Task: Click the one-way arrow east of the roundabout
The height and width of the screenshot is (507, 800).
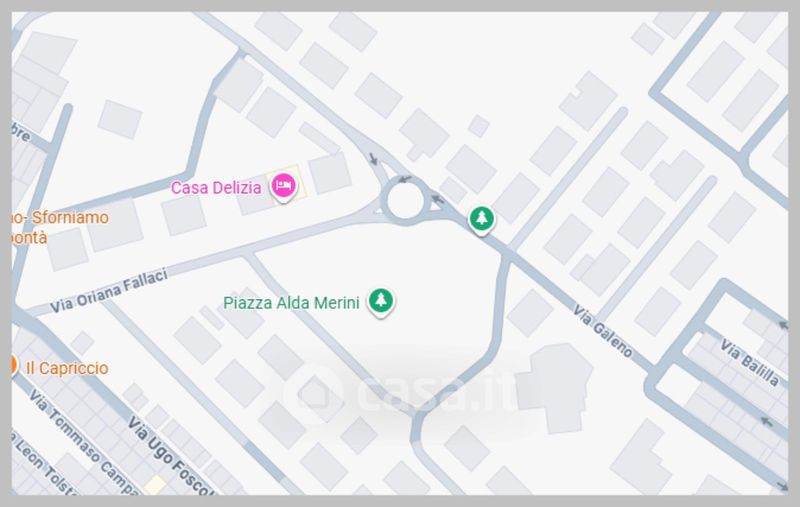Action: tap(438, 198)
